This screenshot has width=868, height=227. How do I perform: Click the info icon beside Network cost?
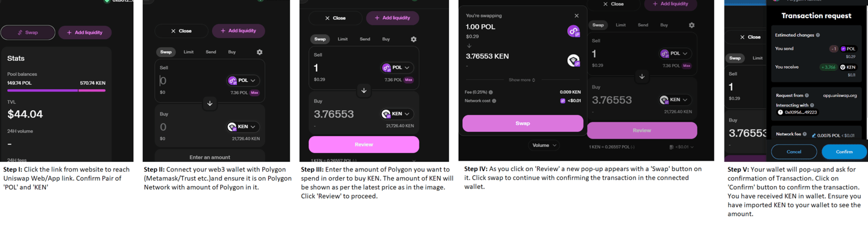pos(494,101)
